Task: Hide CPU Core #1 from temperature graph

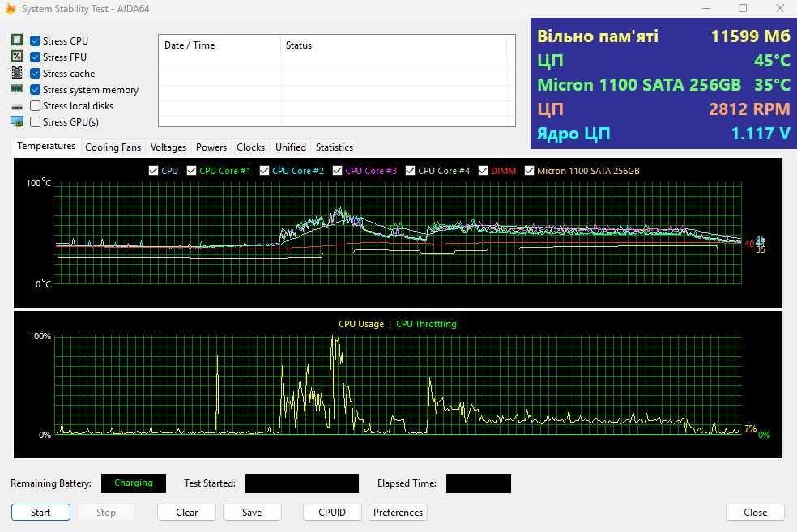Action: [x=192, y=171]
